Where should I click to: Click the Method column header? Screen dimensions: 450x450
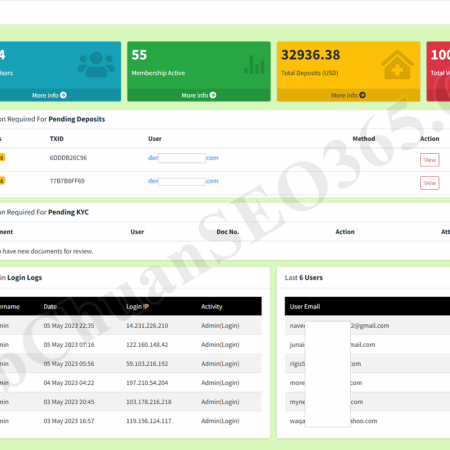coord(364,139)
